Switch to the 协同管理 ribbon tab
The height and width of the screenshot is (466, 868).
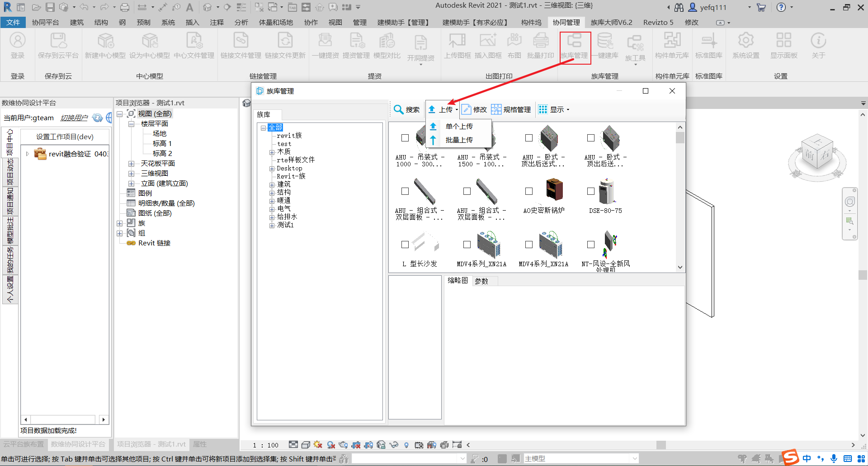[x=566, y=22]
